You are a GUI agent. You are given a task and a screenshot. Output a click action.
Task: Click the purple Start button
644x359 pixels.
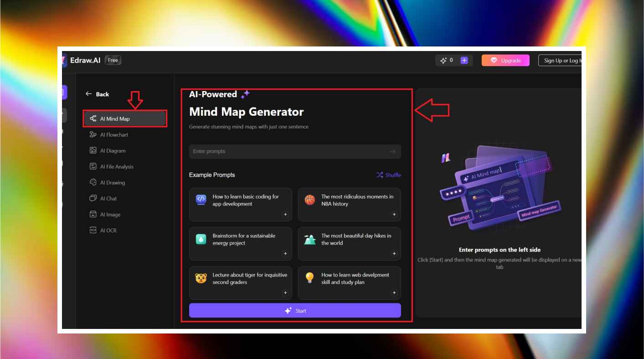pyautogui.click(x=295, y=311)
